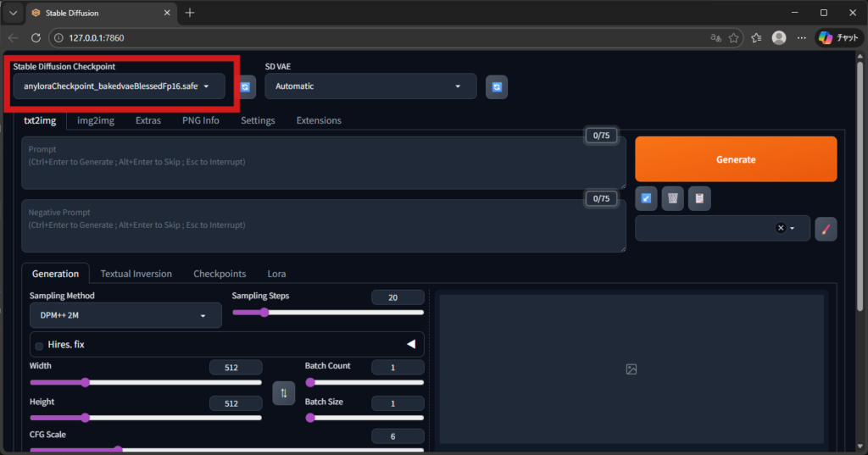Adjust the Sampling Steps slider

coord(264,313)
